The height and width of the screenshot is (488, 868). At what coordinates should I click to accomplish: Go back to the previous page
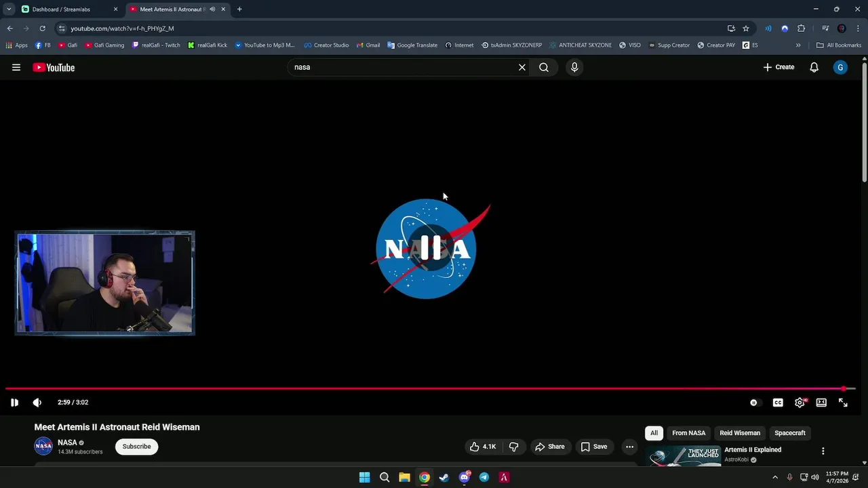(x=9, y=28)
